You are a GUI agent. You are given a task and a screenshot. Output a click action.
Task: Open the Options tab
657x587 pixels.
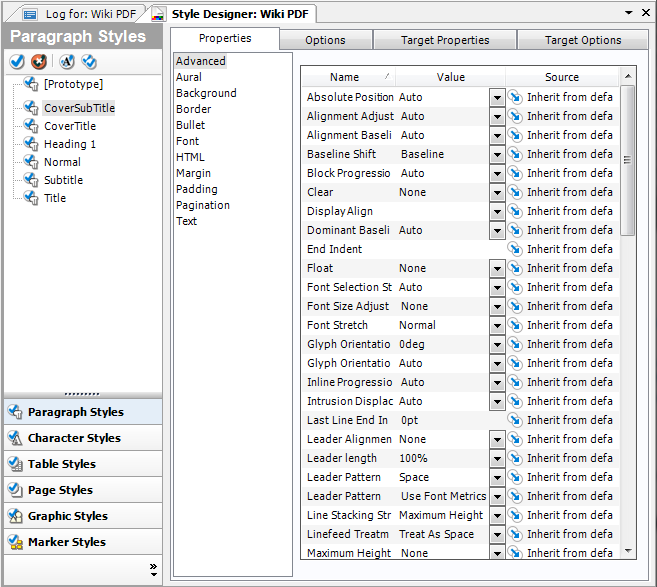[x=325, y=40]
